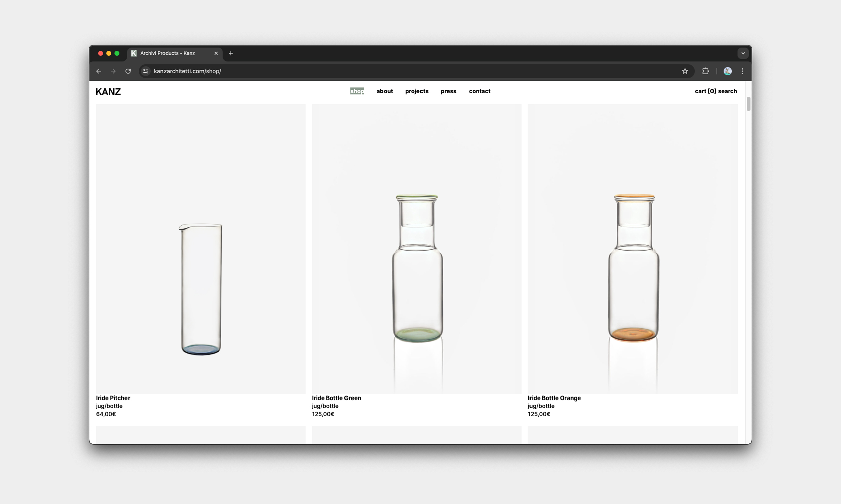Close the Archivi Products tab

pos(216,53)
